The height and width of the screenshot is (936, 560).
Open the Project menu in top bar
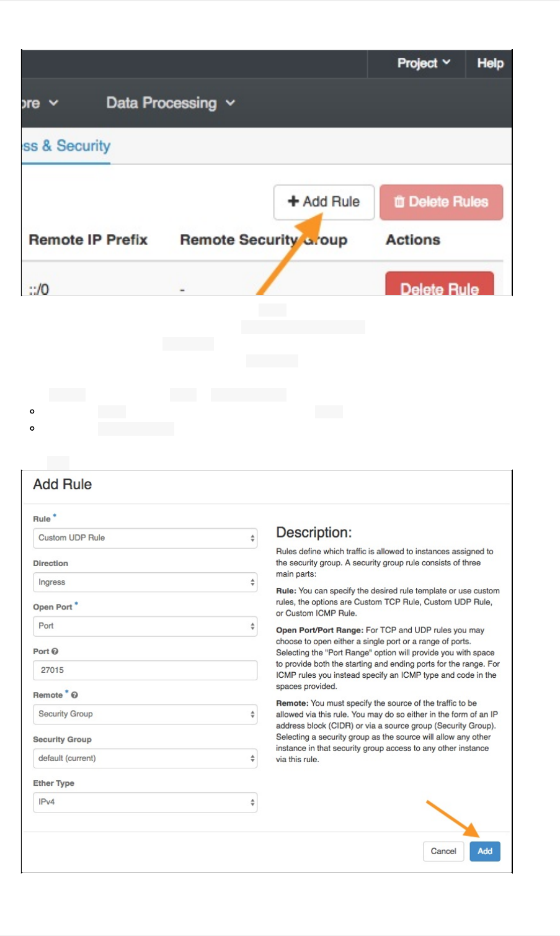coord(424,63)
